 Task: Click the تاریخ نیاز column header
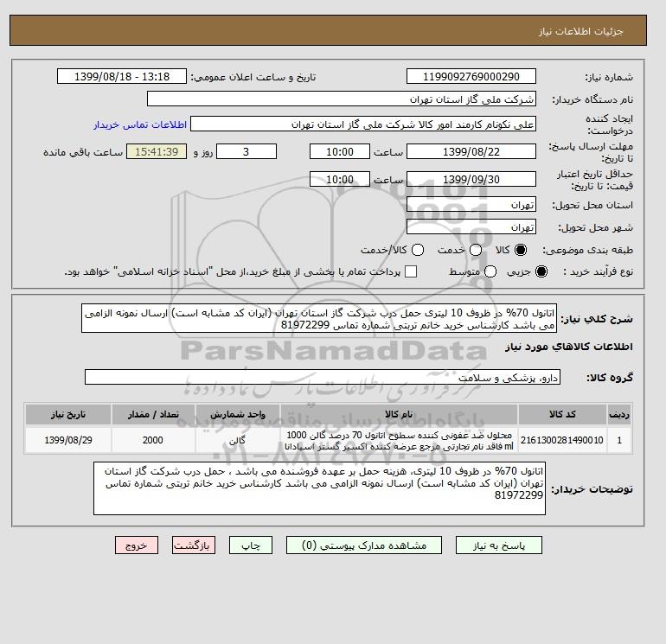pyautogui.click(x=68, y=414)
